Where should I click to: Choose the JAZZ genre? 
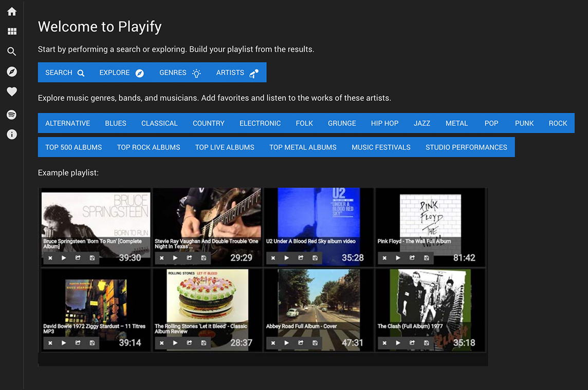[422, 123]
